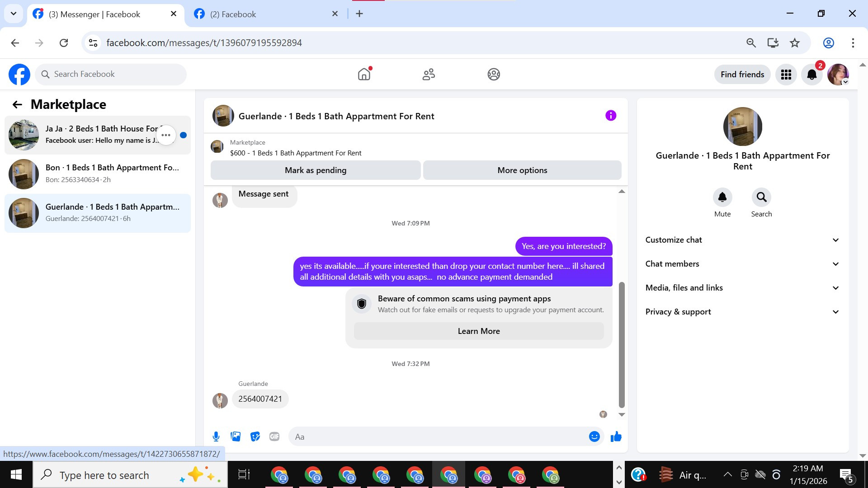
Task: Click the Aa message input field
Action: [x=439, y=436]
